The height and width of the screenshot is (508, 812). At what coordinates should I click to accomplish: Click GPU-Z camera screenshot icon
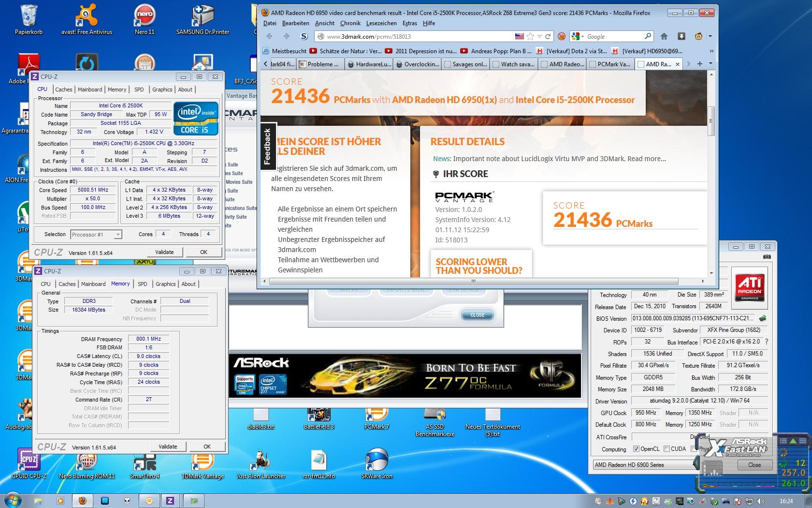767,257
